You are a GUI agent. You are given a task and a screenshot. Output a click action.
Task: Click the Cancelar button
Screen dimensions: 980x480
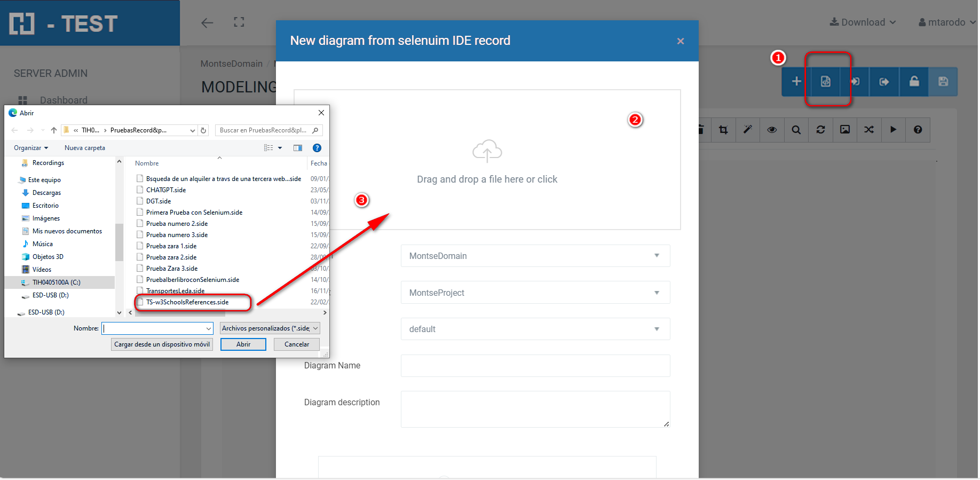point(296,344)
